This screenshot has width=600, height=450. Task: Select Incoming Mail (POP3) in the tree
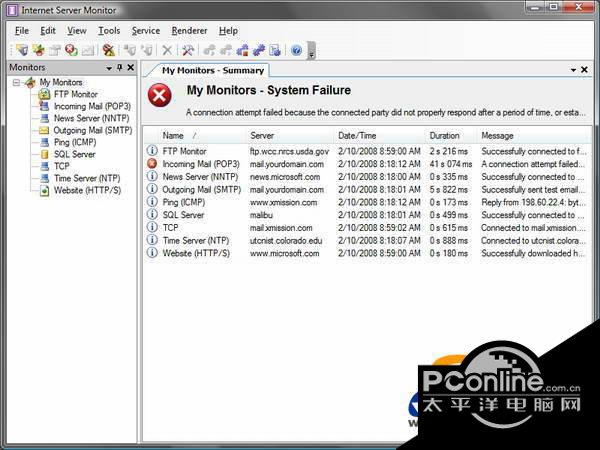click(x=92, y=106)
